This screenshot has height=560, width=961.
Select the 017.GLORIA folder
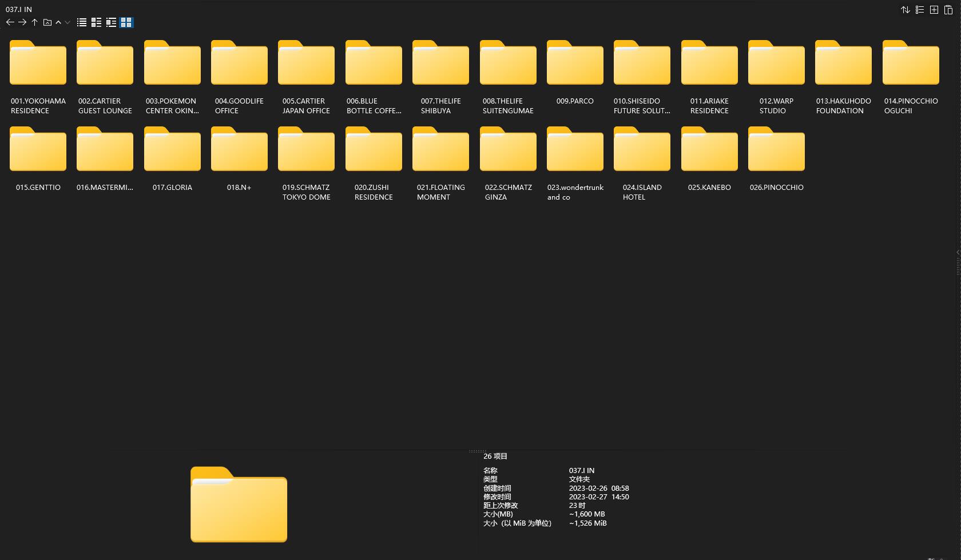coord(172,159)
